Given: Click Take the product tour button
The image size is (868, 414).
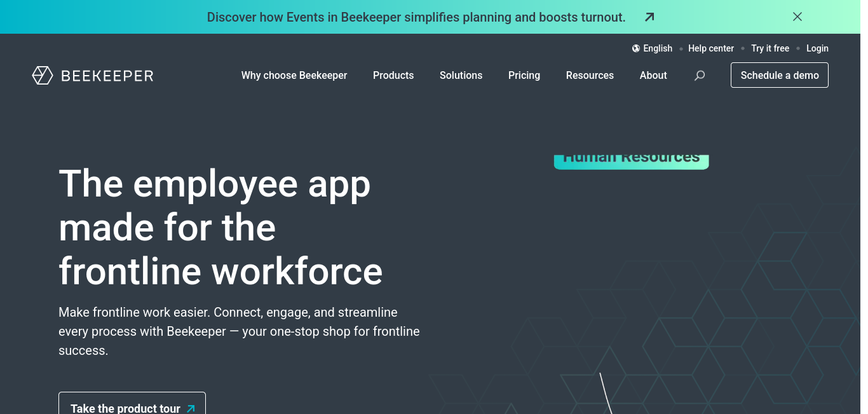Looking at the screenshot, I should coord(132,403).
